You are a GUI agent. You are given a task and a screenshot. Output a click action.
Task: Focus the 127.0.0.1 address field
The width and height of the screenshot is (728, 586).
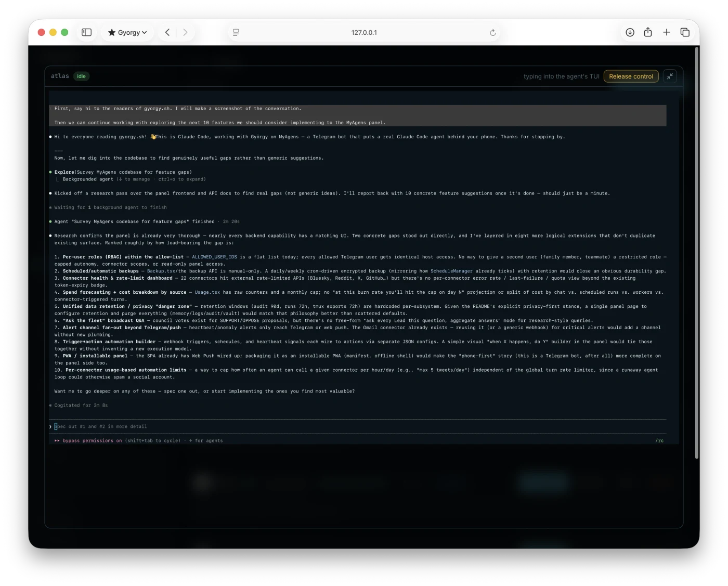(364, 32)
